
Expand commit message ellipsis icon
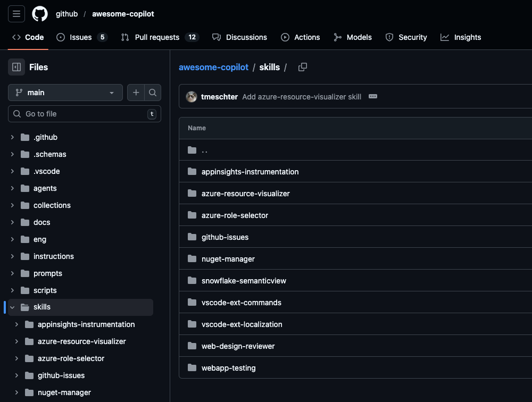coord(373,97)
